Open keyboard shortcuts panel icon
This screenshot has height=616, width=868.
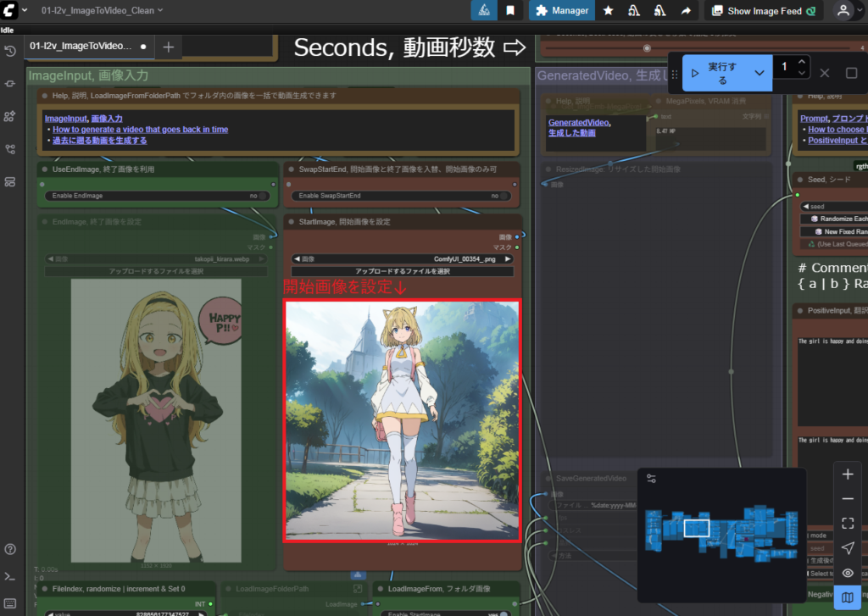(x=10, y=603)
